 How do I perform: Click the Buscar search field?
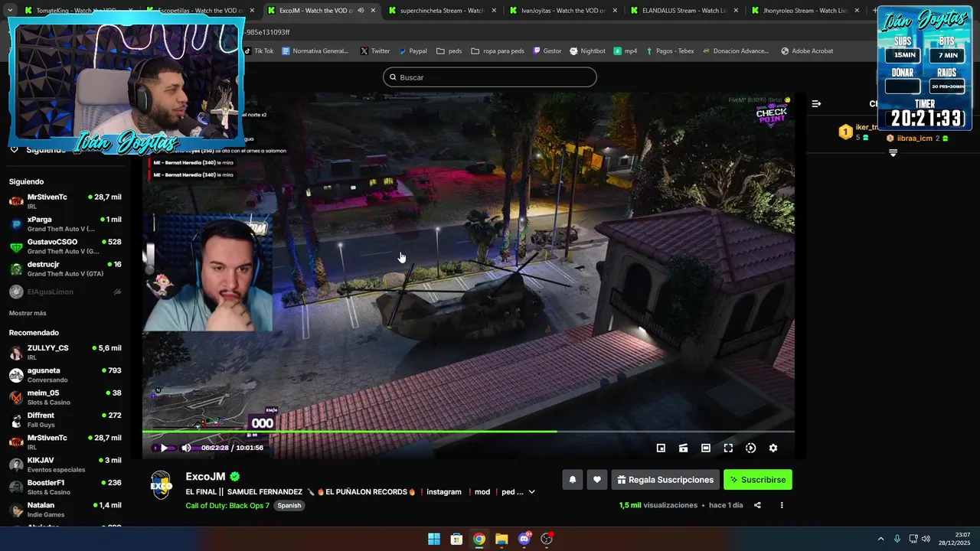coord(490,77)
